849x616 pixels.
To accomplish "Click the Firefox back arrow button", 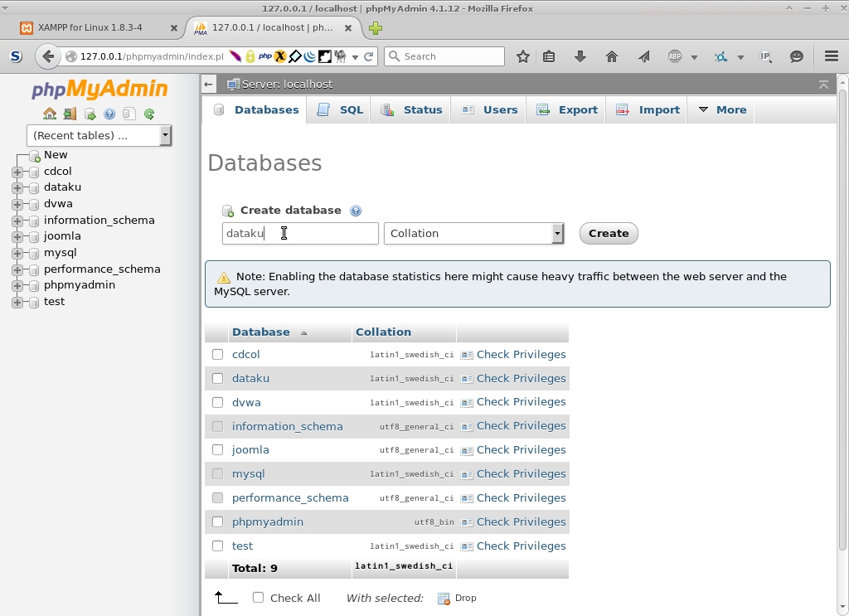I will point(48,56).
